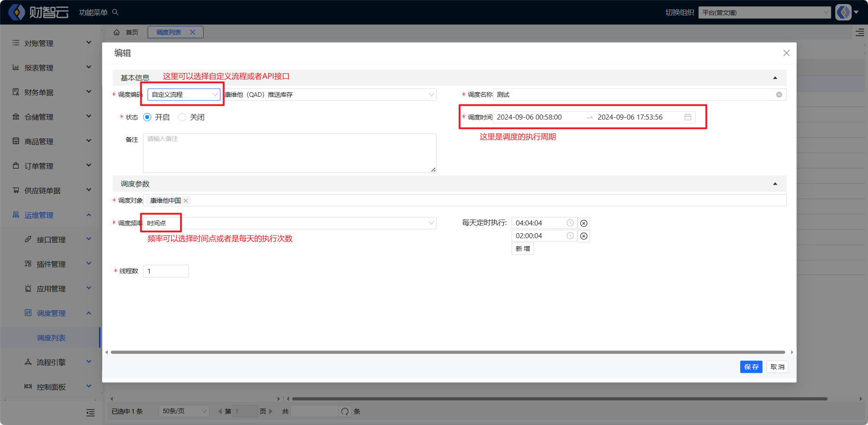Open the 自定义流程 type dropdown
Image resolution: width=868 pixels, height=425 pixels.
[x=184, y=95]
